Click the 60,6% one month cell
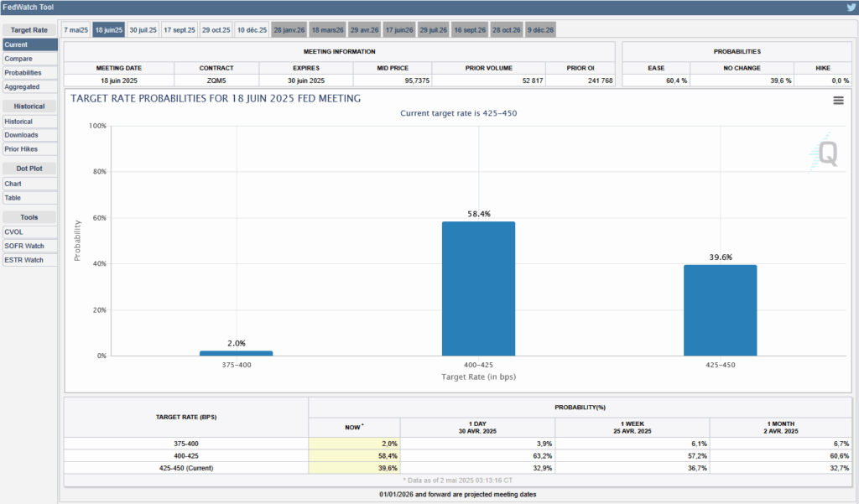This screenshot has width=859, height=504. click(781, 456)
